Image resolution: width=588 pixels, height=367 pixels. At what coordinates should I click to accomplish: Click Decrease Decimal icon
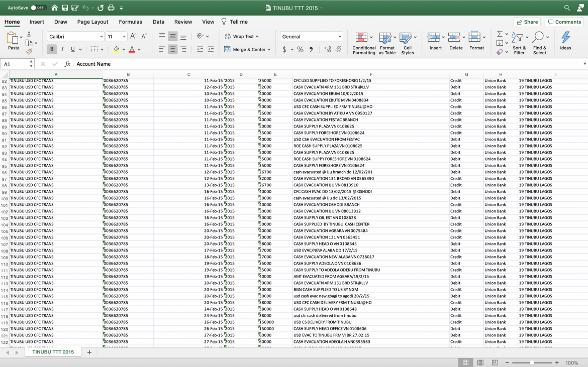[x=339, y=49]
